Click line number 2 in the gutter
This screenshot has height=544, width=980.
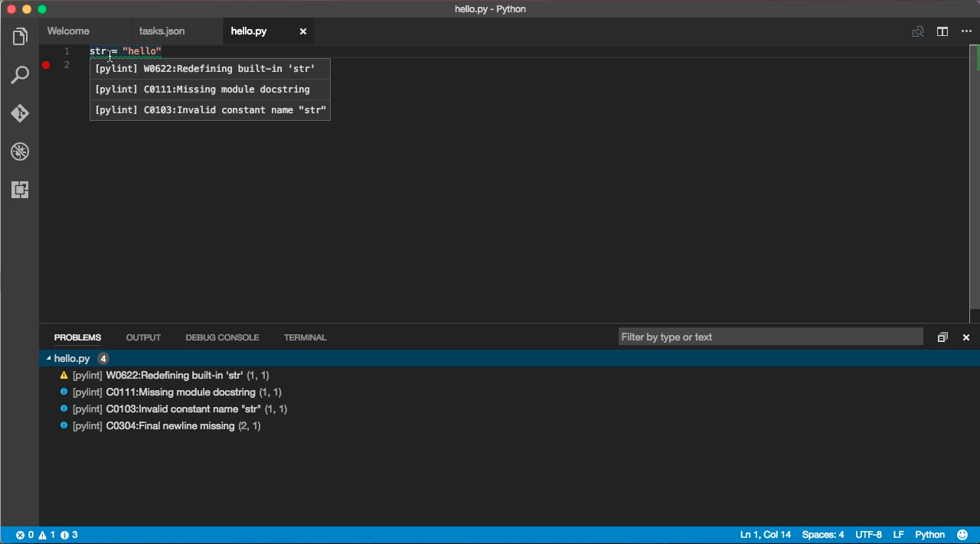point(67,65)
